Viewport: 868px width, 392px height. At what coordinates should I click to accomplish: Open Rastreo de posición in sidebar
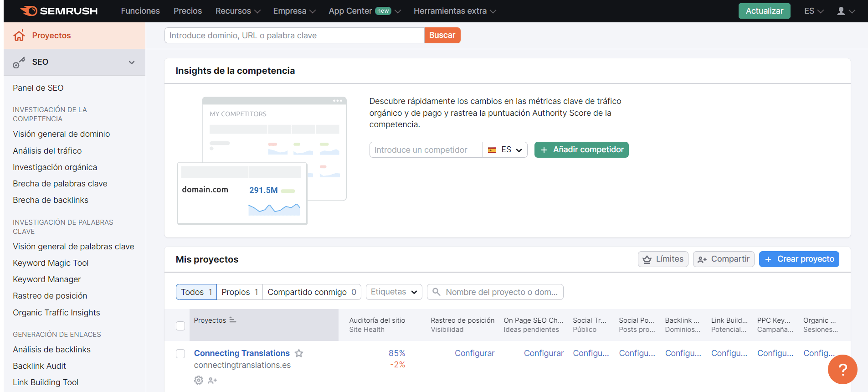point(50,296)
